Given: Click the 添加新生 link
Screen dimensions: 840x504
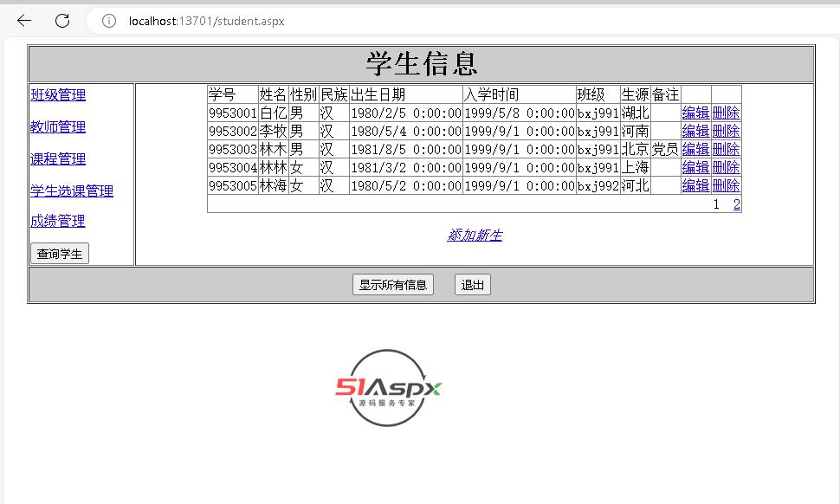Looking at the screenshot, I should click(x=475, y=235).
